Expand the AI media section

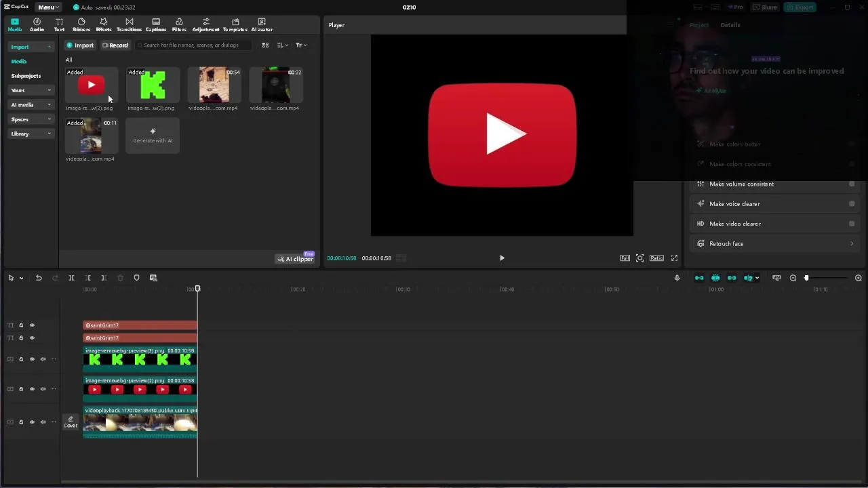point(31,105)
